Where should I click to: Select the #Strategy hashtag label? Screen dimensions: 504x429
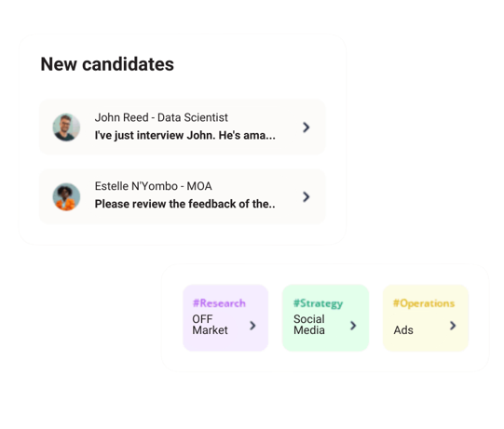point(318,303)
